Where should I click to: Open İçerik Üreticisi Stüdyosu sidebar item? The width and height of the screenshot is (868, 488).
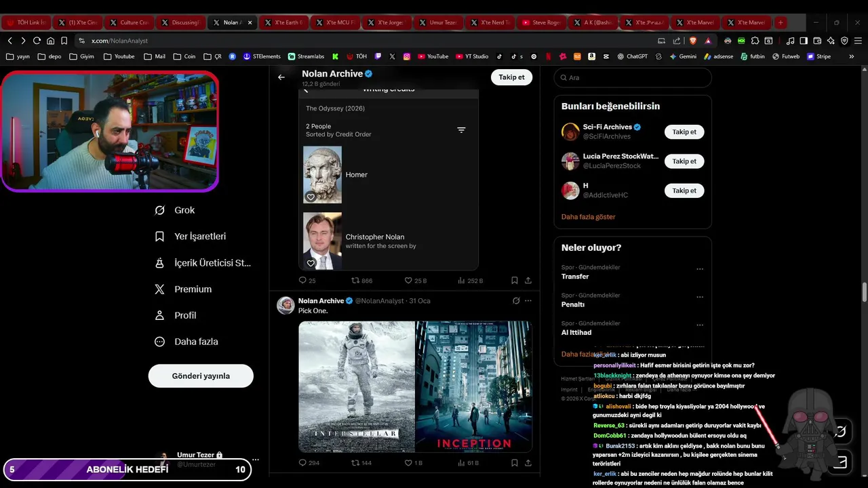coord(203,263)
